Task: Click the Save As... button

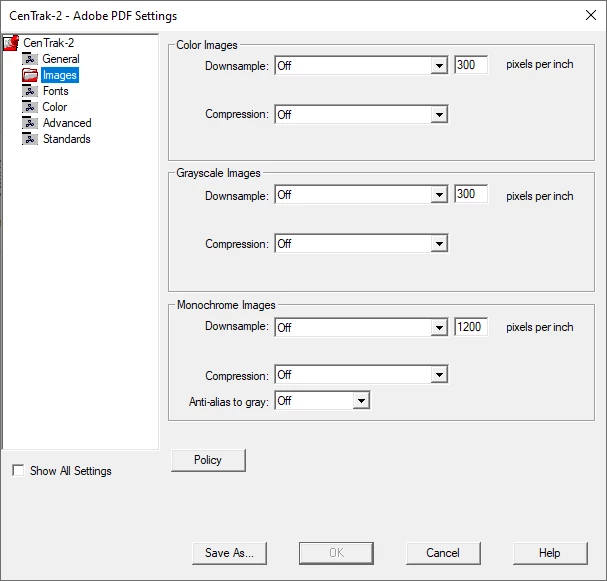Action: click(x=229, y=553)
